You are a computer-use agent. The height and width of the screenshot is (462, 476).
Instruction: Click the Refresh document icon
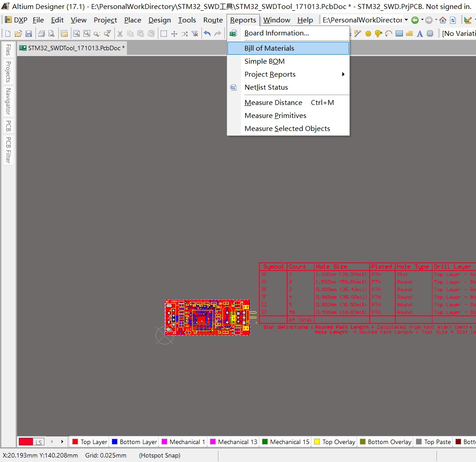click(x=453, y=20)
